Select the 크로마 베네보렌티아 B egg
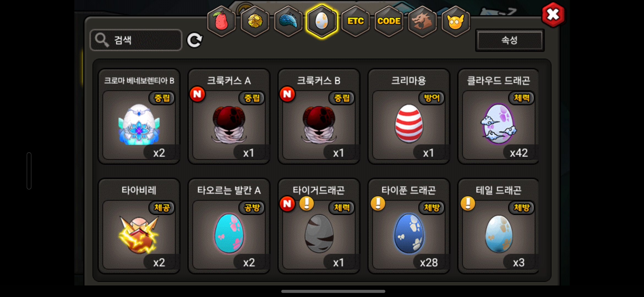 click(139, 117)
